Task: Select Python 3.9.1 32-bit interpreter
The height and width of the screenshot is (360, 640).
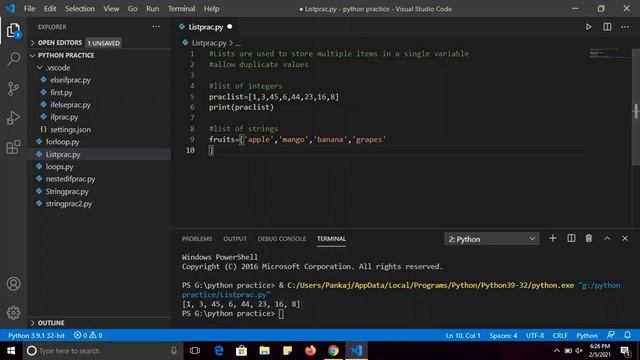Action: (36, 336)
